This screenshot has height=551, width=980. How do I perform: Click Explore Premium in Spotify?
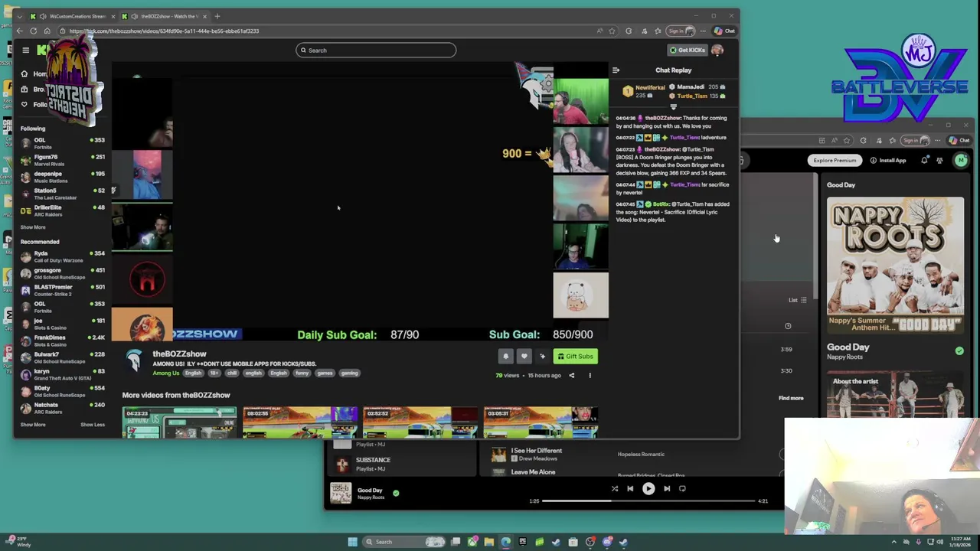[835, 161]
